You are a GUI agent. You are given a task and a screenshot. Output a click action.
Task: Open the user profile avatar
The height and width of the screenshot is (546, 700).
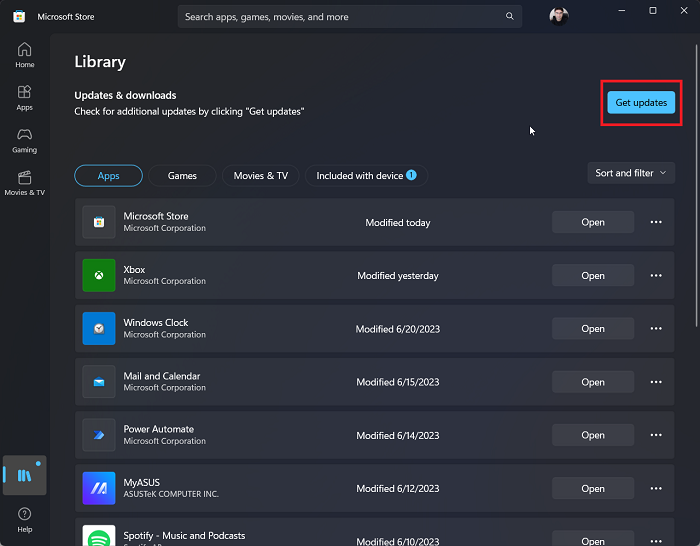(x=558, y=17)
